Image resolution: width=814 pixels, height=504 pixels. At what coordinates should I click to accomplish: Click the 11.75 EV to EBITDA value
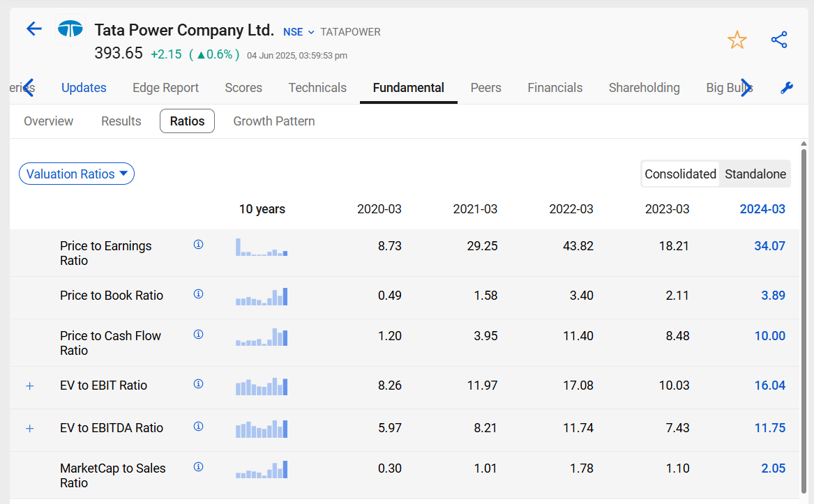point(769,428)
